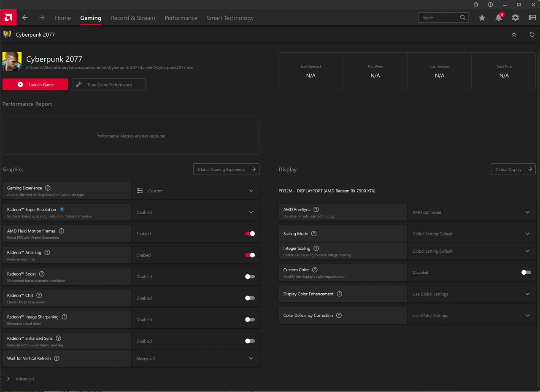This screenshot has width=540, height=392.
Task: Show help for Radeon Chill
Action: [x=39, y=296]
